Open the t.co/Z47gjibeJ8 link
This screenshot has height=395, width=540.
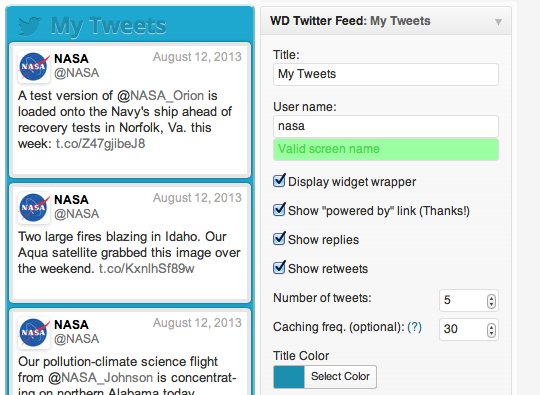(100, 144)
